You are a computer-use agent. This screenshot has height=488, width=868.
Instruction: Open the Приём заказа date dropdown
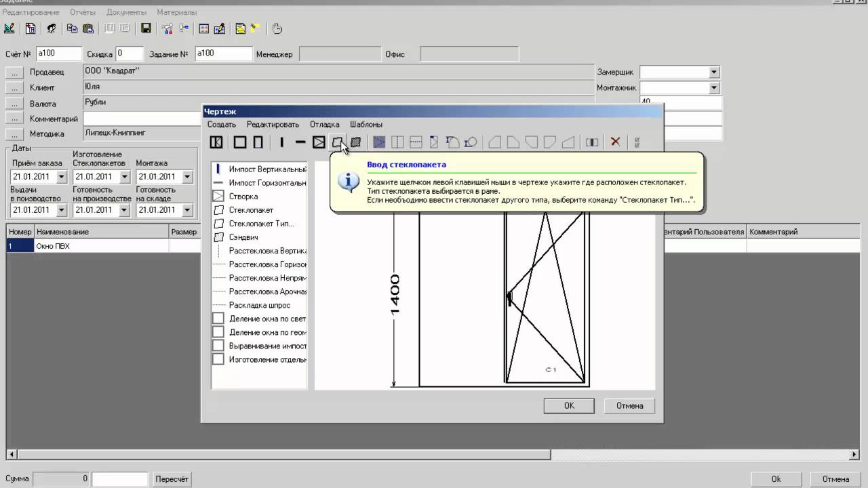tap(62, 177)
